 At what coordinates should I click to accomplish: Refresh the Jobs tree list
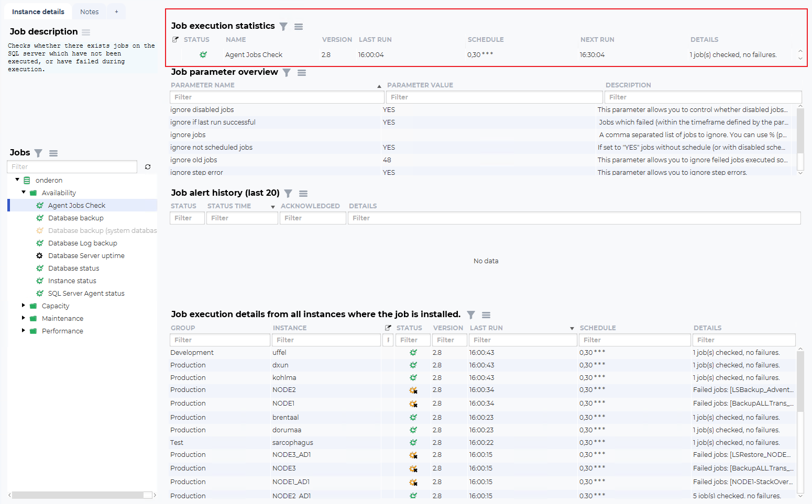point(148,167)
